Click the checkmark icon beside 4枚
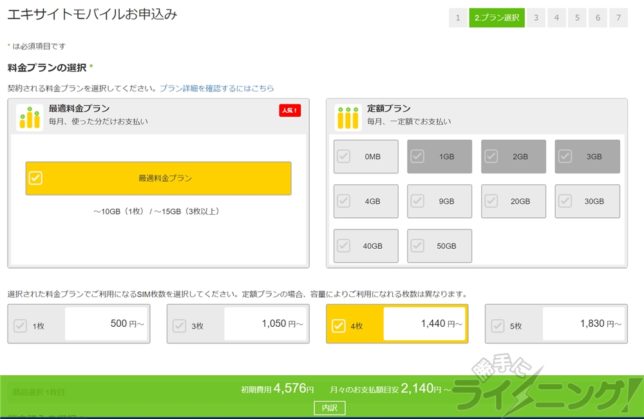 (338, 325)
